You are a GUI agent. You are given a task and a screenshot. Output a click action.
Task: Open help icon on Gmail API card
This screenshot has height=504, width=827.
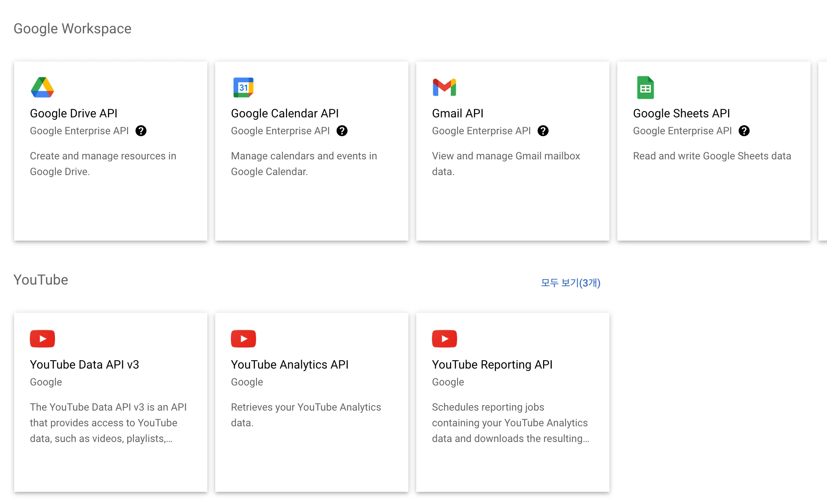tap(543, 131)
